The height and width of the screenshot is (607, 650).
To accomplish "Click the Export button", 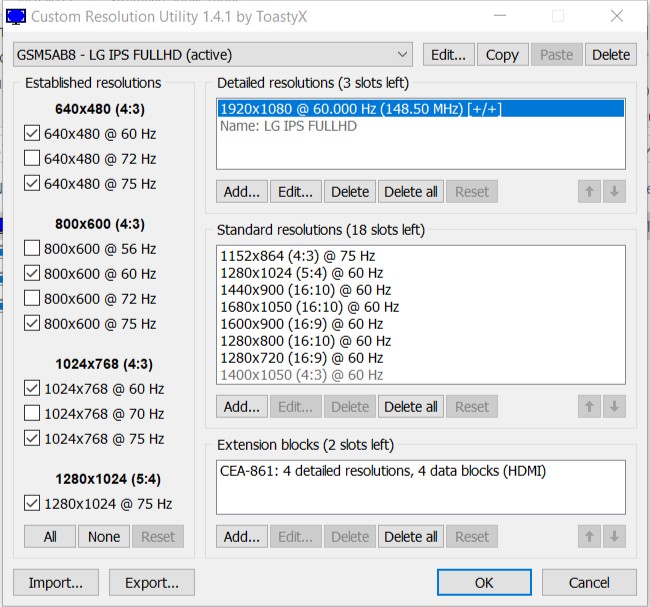I will tap(152, 583).
